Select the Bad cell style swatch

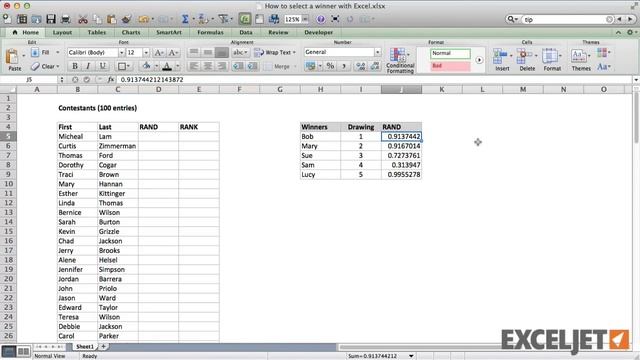point(450,66)
